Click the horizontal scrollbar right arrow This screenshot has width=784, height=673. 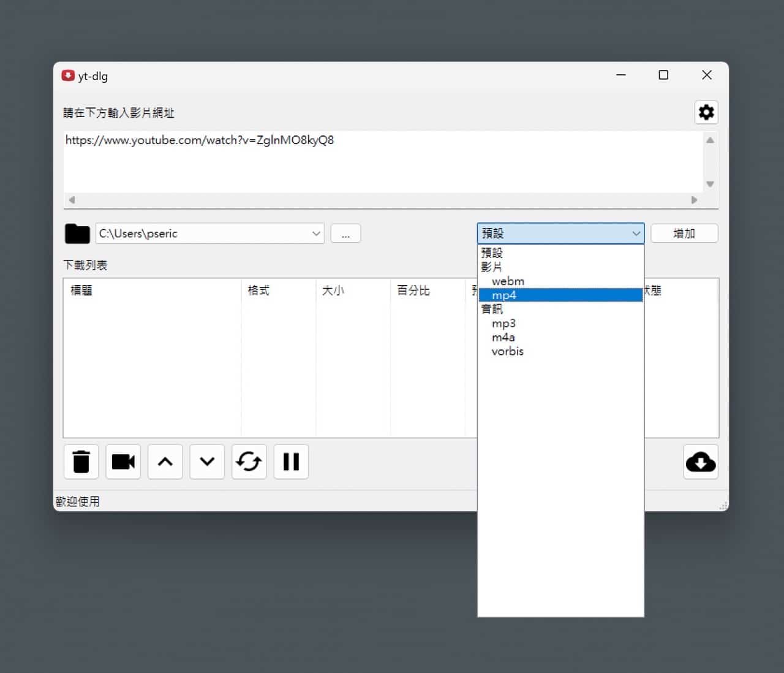point(694,200)
